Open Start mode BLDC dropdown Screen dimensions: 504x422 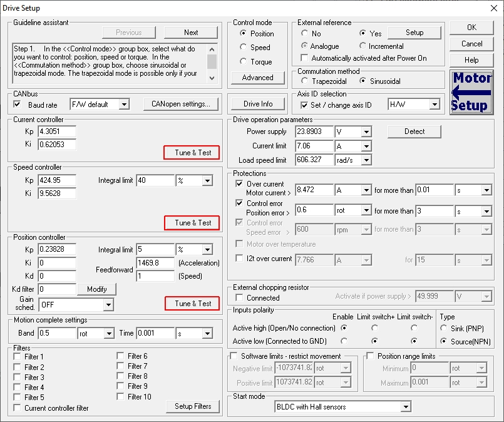(x=406, y=407)
